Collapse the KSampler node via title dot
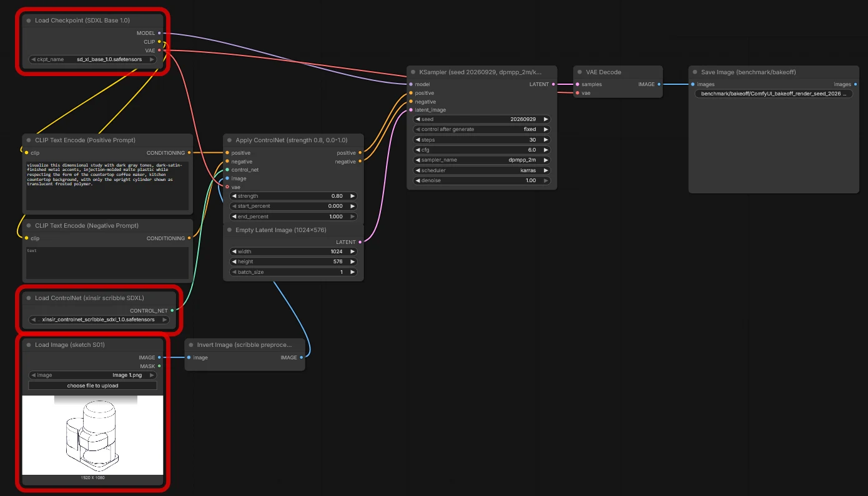This screenshot has width=868, height=496. [413, 72]
